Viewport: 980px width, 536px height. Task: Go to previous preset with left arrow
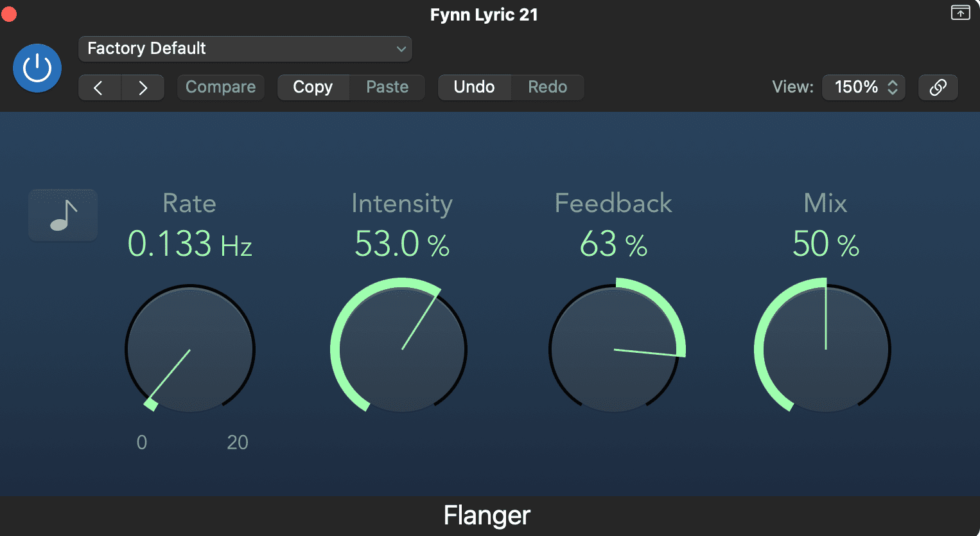pyautogui.click(x=100, y=87)
